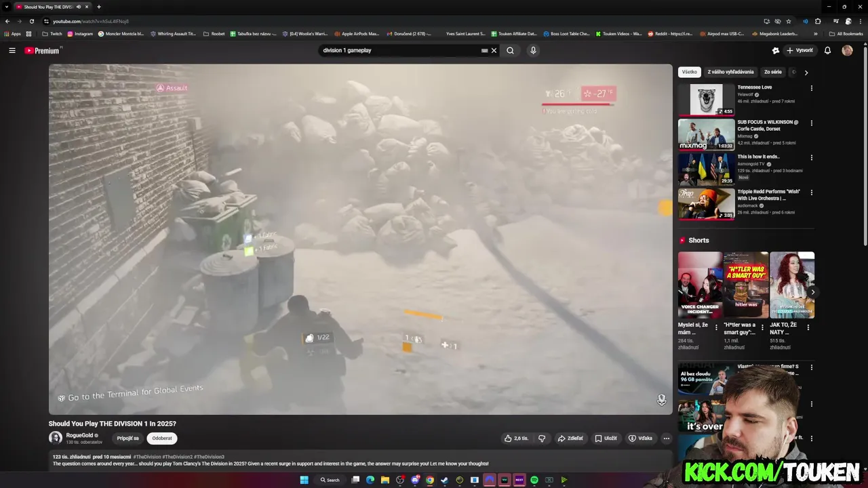The image size is (868, 488).
Task: Open the Apps bookmark shortcut
Action: [x=13, y=34]
